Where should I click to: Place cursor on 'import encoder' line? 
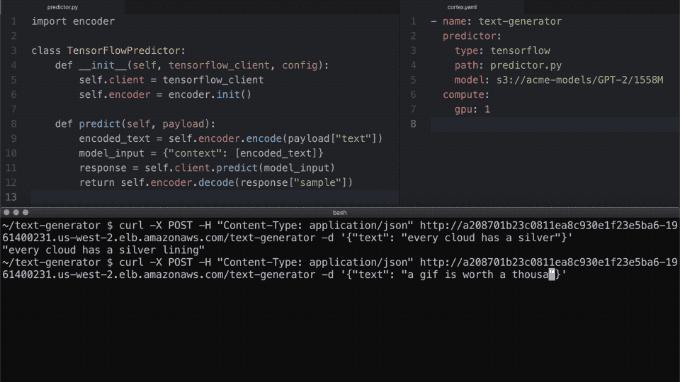(x=73, y=21)
